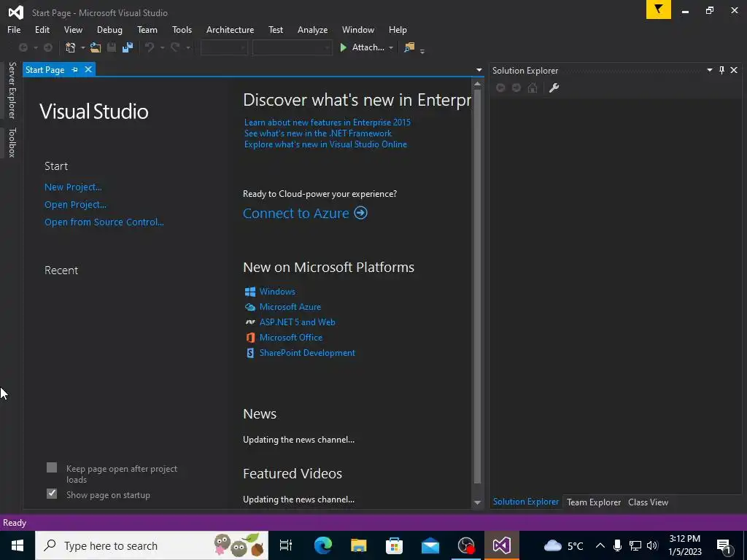
Task: Click the New Project toolbar icon
Action: (x=71, y=47)
